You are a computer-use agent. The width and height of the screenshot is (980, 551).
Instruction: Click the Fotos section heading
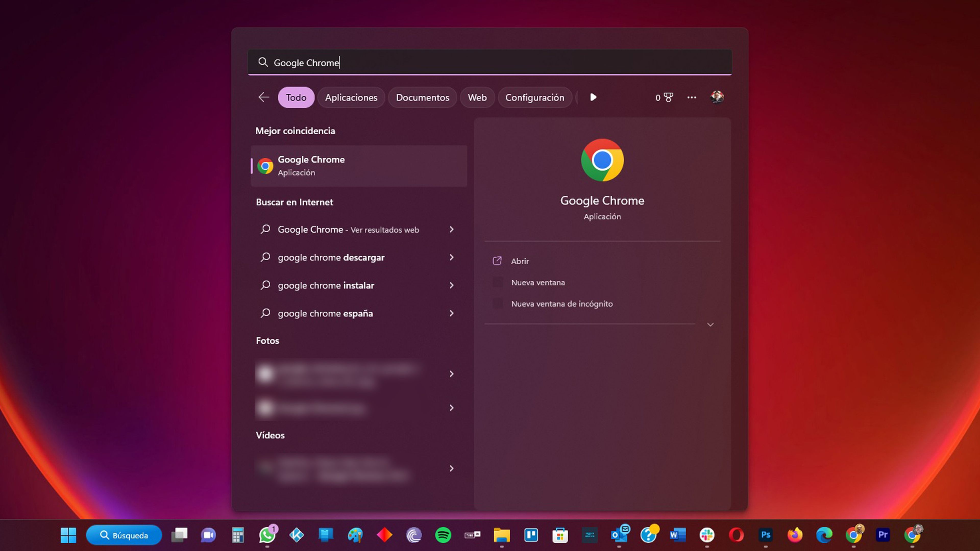pos(267,341)
